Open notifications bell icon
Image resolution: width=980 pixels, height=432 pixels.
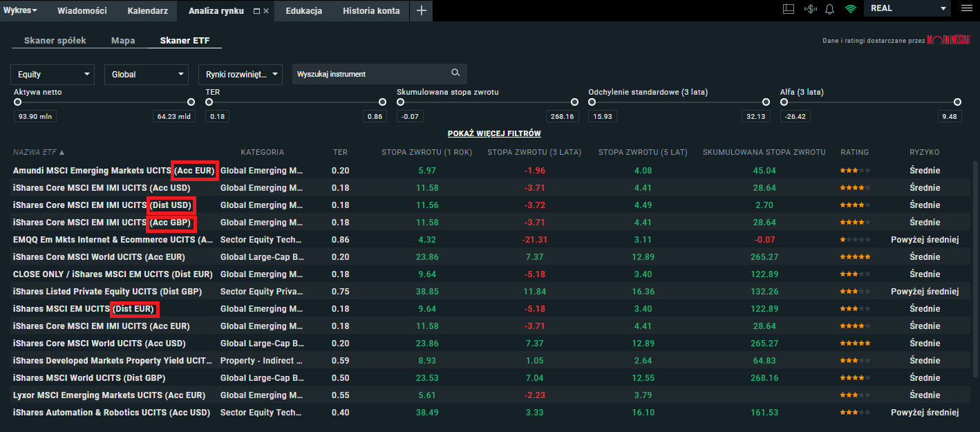[x=829, y=9]
